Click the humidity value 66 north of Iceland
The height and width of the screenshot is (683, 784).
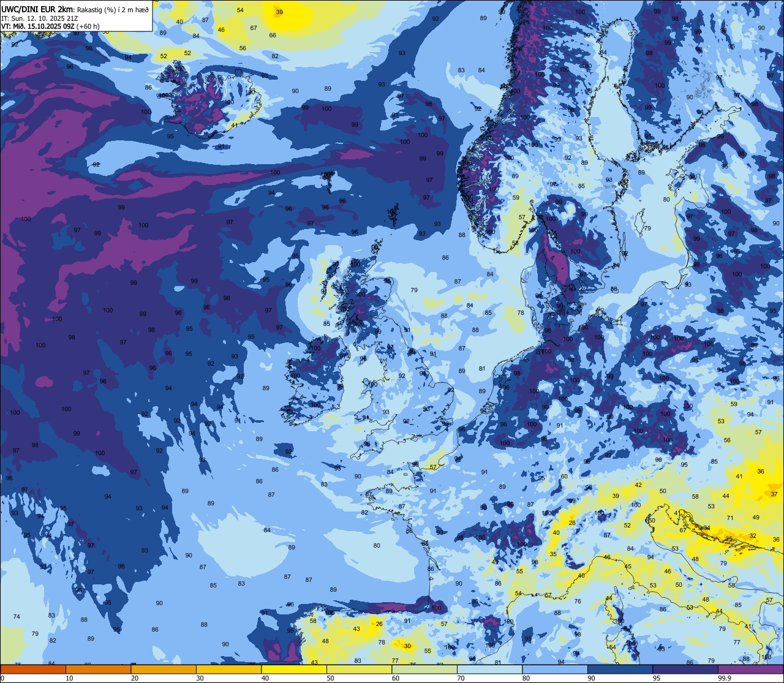click(x=273, y=36)
